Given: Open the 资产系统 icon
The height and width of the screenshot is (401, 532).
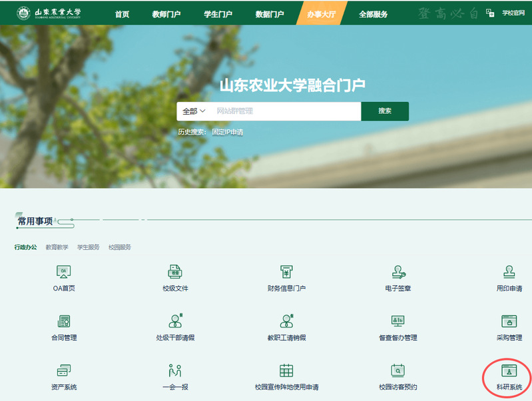Looking at the screenshot, I should (x=63, y=370).
